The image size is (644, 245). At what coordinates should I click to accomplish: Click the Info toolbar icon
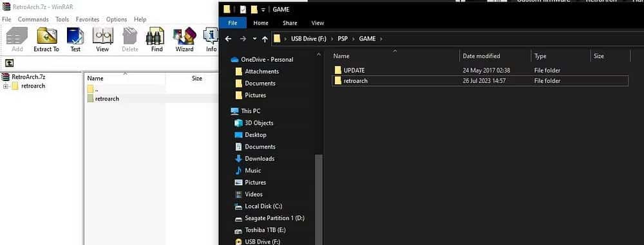click(211, 39)
